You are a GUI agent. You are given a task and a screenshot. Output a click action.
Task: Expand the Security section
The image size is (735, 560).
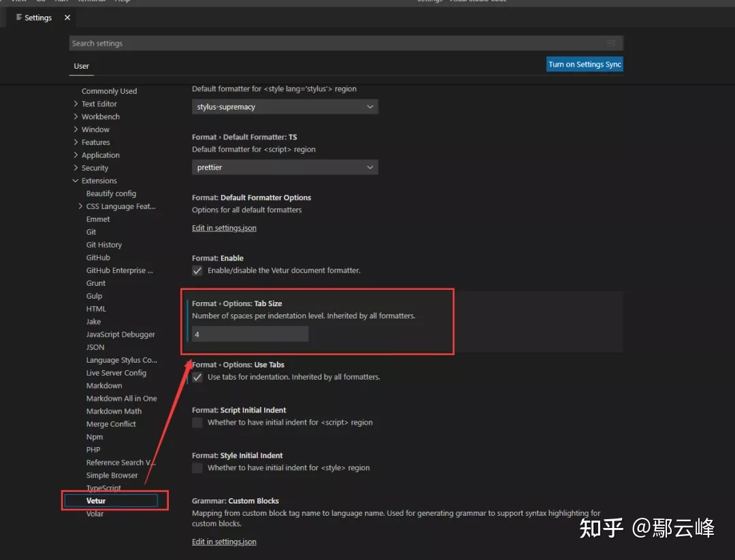pos(76,168)
